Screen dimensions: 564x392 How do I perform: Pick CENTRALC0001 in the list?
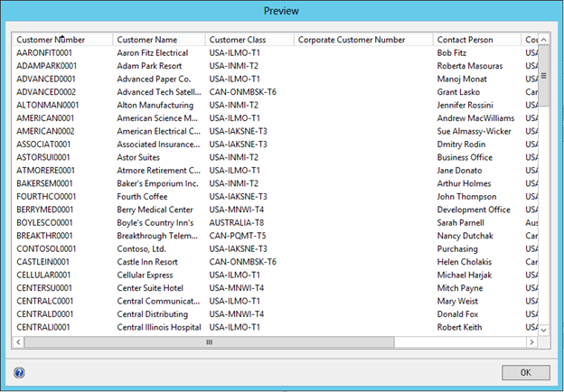45,301
